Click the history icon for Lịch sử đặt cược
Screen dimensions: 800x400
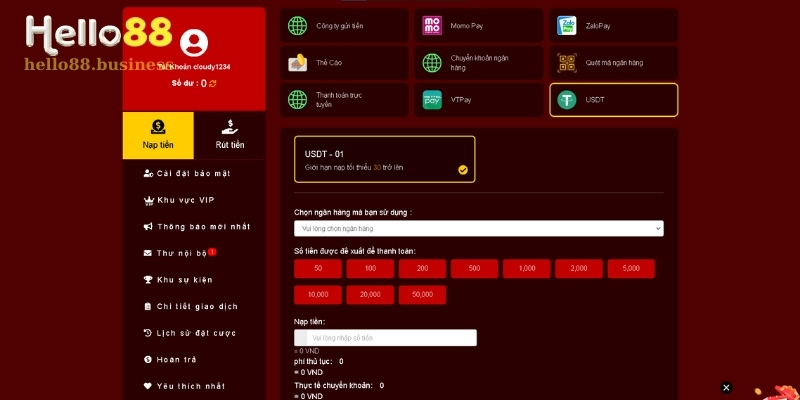[148, 333]
